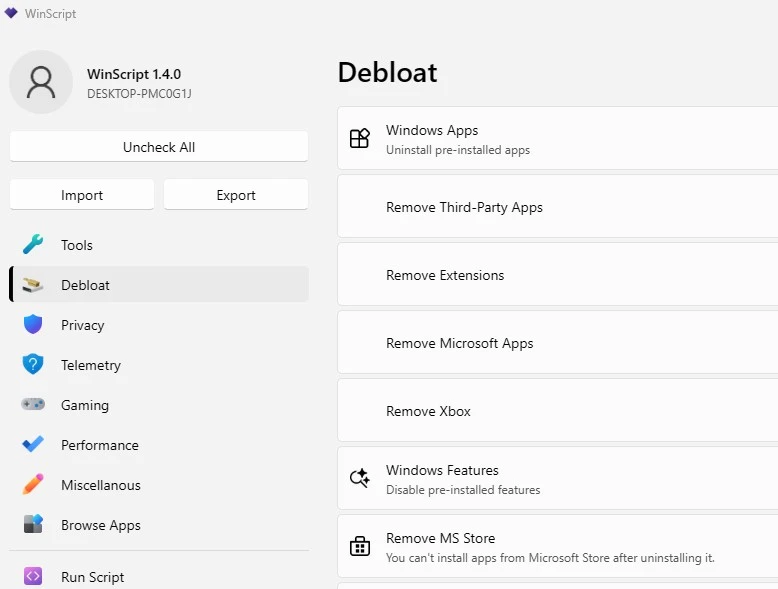Switch to the Telemetry page

pyautogui.click(x=159, y=365)
